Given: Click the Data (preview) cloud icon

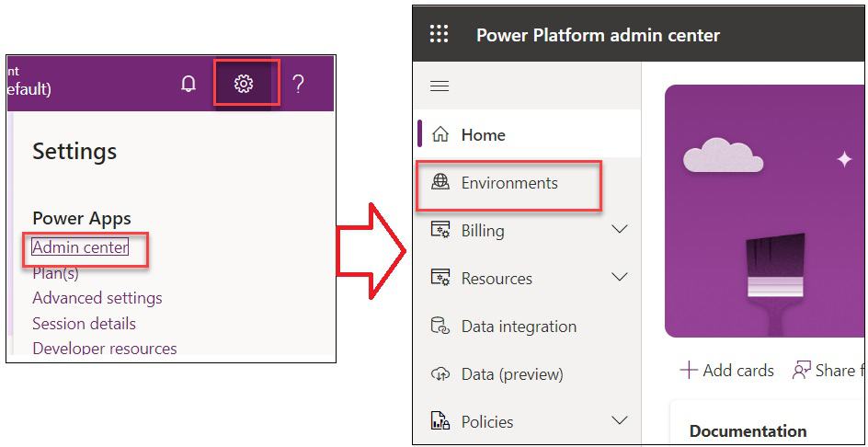Looking at the screenshot, I should (440, 374).
